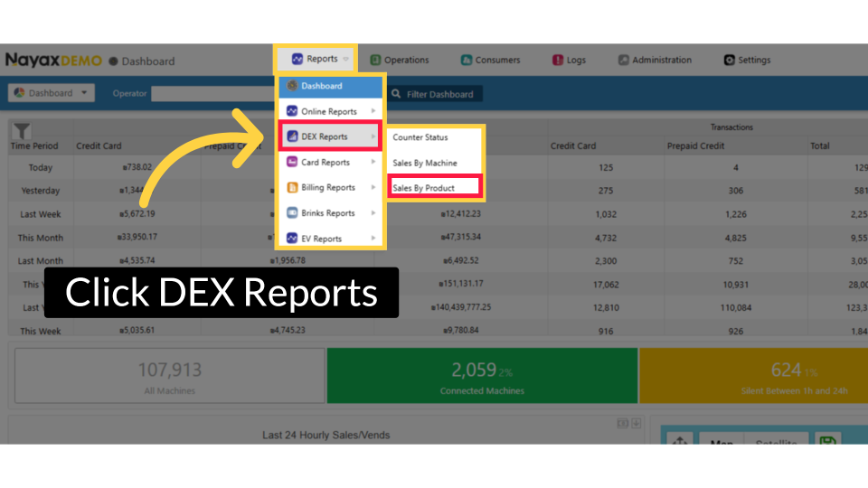
Task: Open the Reports menu in top navigation
Action: (x=315, y=60)
